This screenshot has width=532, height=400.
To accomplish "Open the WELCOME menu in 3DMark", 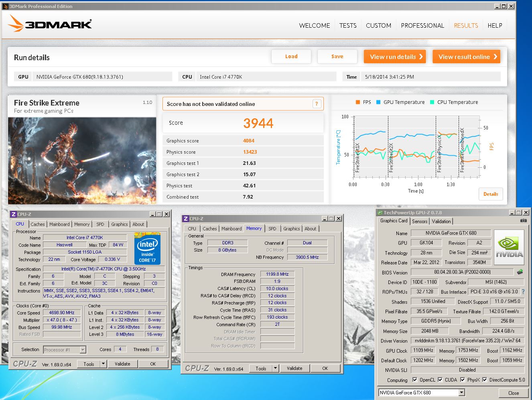I will click(315, 25).
